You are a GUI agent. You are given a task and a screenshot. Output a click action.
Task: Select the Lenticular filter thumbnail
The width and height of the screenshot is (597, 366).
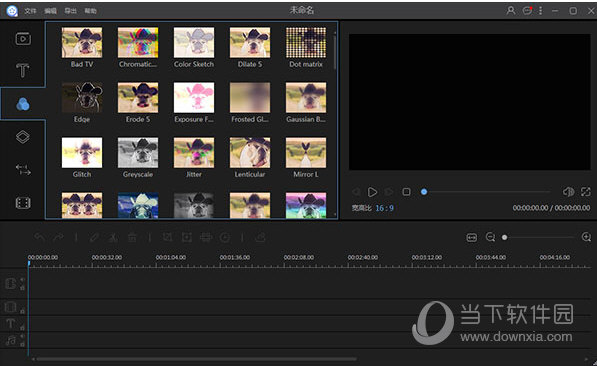pos(250,153)
